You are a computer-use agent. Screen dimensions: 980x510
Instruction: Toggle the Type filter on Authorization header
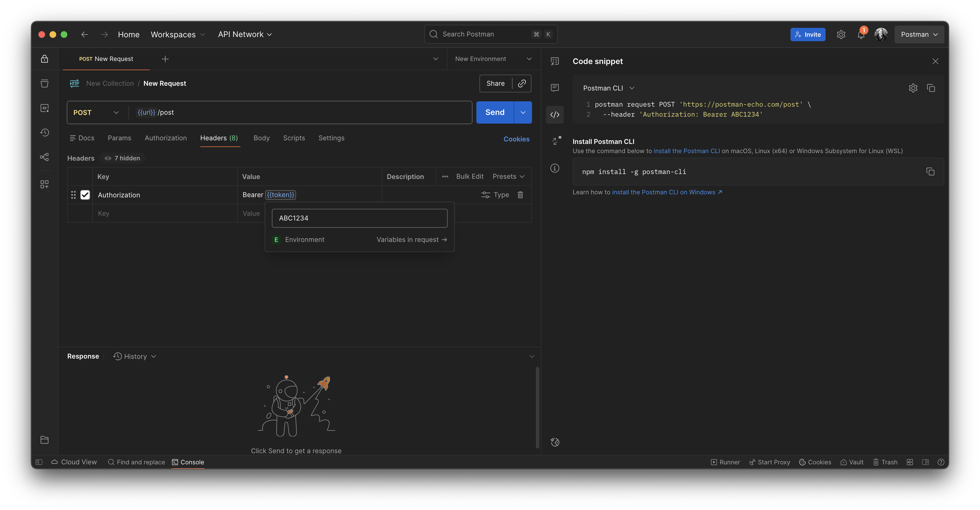pyautogui.click(x=494, y=195)
